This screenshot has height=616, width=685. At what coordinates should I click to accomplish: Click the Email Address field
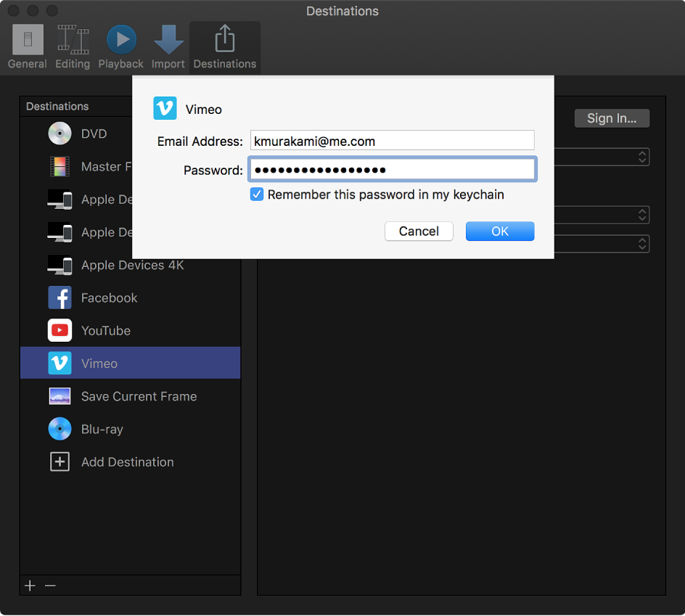click(392, 141)
